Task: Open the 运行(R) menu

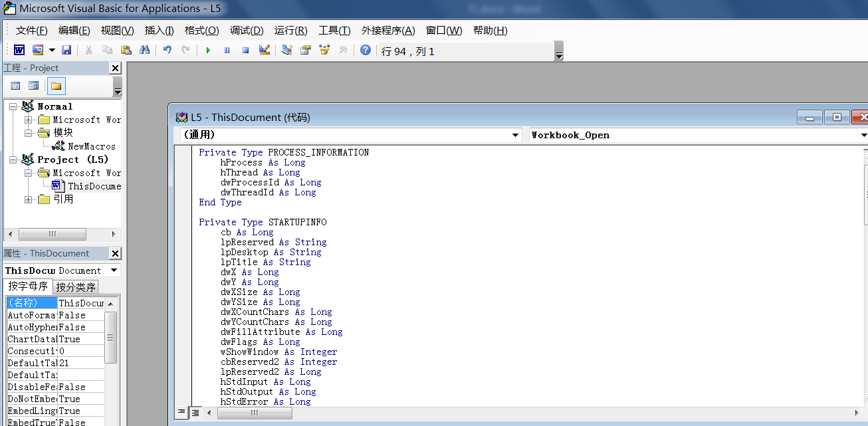Action: coord(291,31)
